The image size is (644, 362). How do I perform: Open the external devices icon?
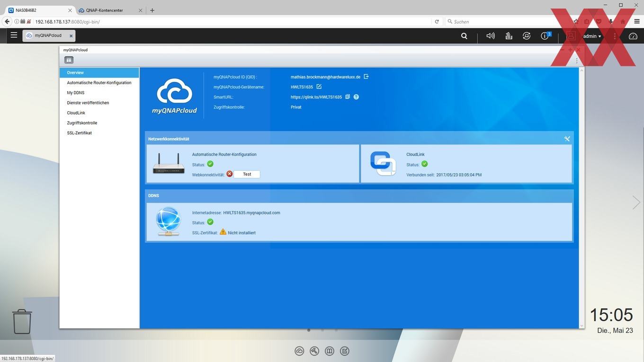pyautogui.click(x=527, y=35)
